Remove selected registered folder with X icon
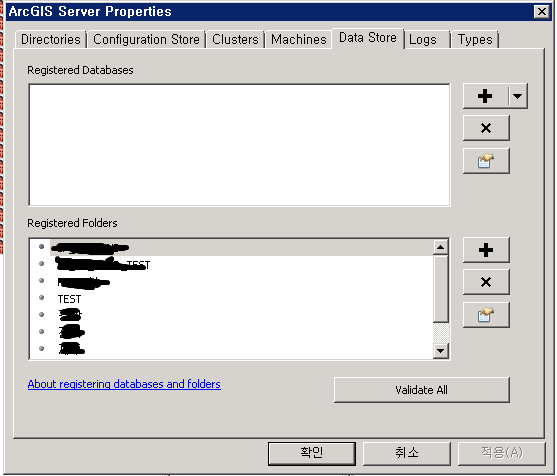The width and height of the screenshot is (557, 476). coord(486,282)
